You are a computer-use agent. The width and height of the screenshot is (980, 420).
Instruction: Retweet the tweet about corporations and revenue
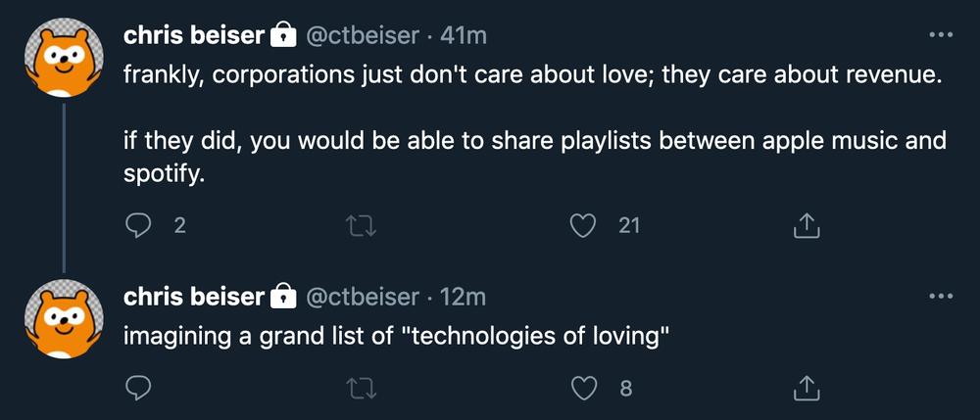tap(363, 226)
